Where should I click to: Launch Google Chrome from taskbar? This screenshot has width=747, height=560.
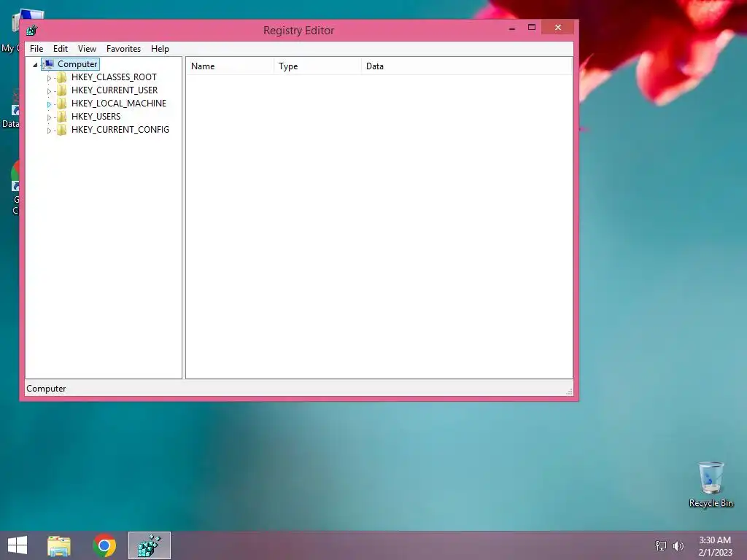click(104, 545)
